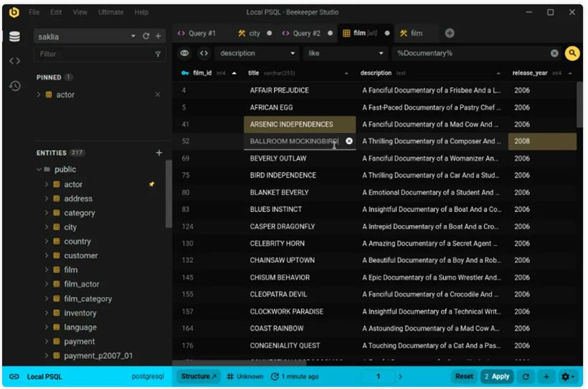The height and width of the screenshot is (389, 588).
Task: Click the add row plus button in footer
Action: 546,376
